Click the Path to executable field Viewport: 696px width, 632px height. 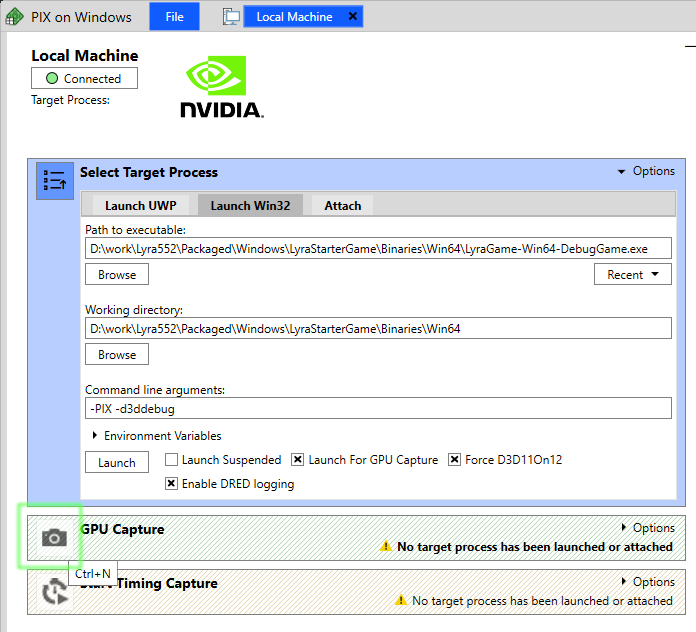click(x=378, y=249)
